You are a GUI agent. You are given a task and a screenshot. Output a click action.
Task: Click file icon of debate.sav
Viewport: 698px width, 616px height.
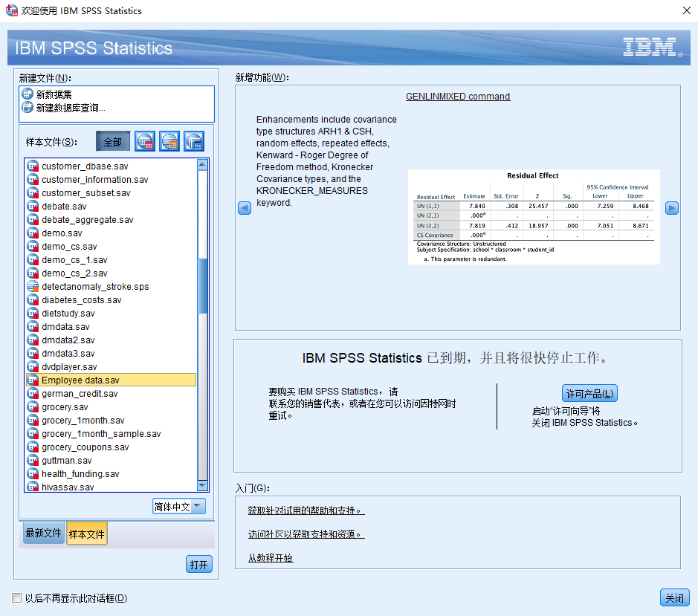pos(33,206)
